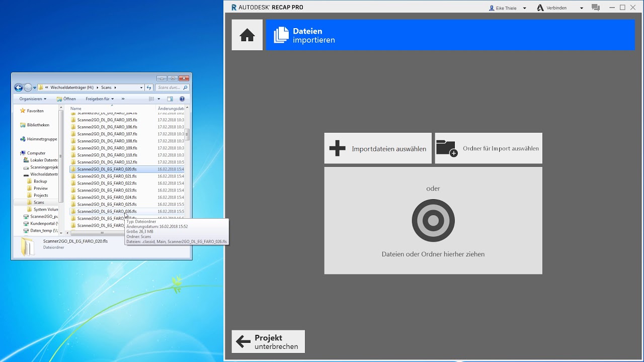Screen dimensions: 644x362
Task: Click Scans breadcrumb in address bar
Action: tap(106, 87)
